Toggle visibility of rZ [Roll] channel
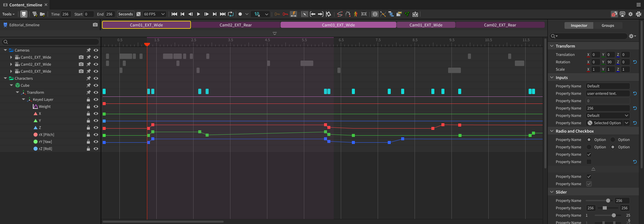The height and width of the screenshot is (224, 644). (96, 149)
